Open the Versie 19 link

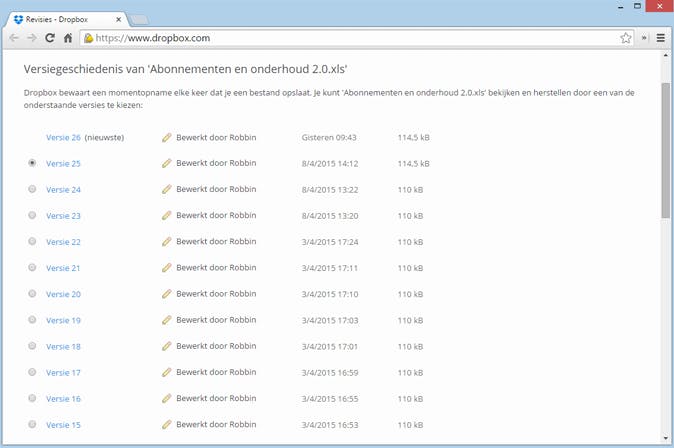pyautogui.click(x=63, y=321)
